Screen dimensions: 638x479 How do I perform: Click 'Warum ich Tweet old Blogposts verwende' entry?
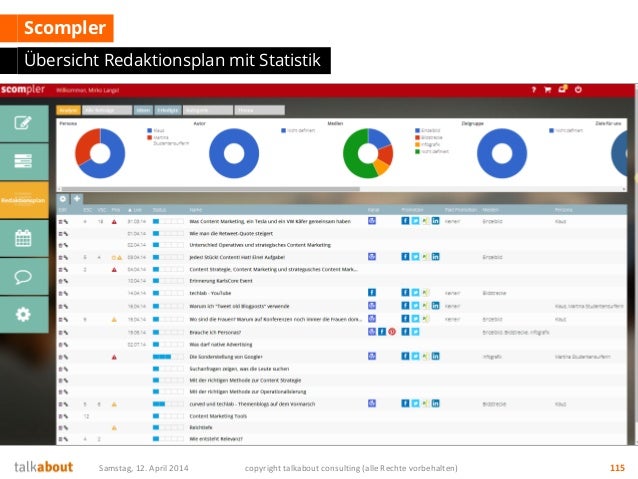(239, 306)
